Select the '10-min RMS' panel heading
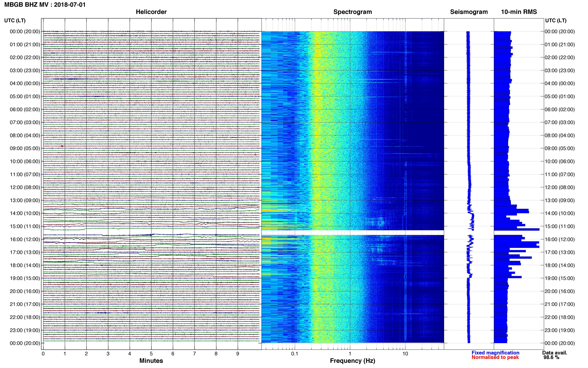 (x=519, y=12)
